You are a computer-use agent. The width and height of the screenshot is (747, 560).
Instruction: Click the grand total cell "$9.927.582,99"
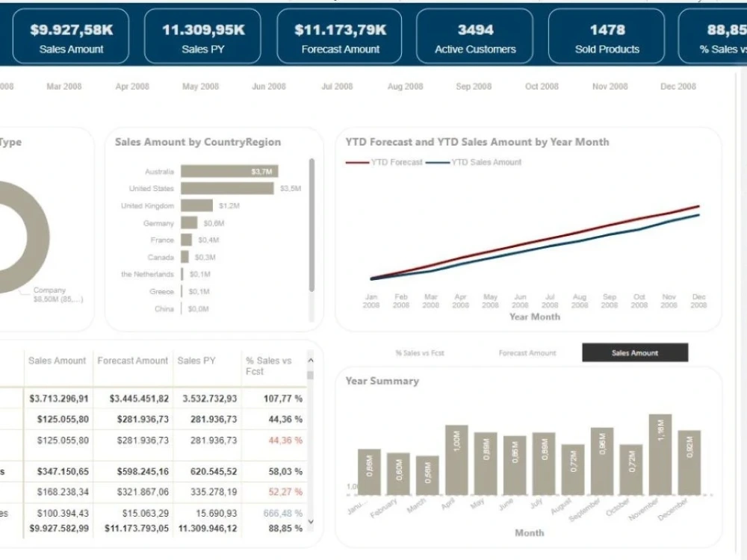click(x=57, y=528)
